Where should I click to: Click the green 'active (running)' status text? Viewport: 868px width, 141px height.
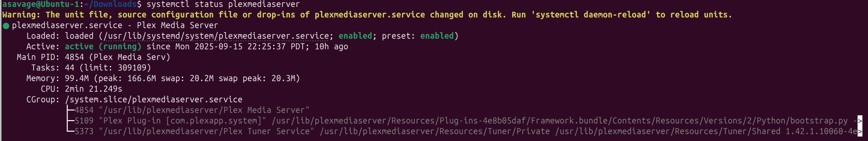(x=103, y=46)
